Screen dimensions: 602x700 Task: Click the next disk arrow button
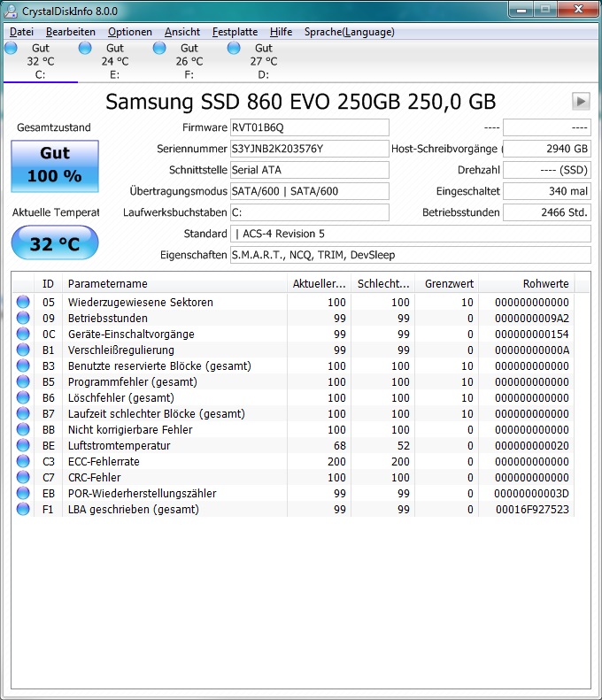(x=581, y=102)
